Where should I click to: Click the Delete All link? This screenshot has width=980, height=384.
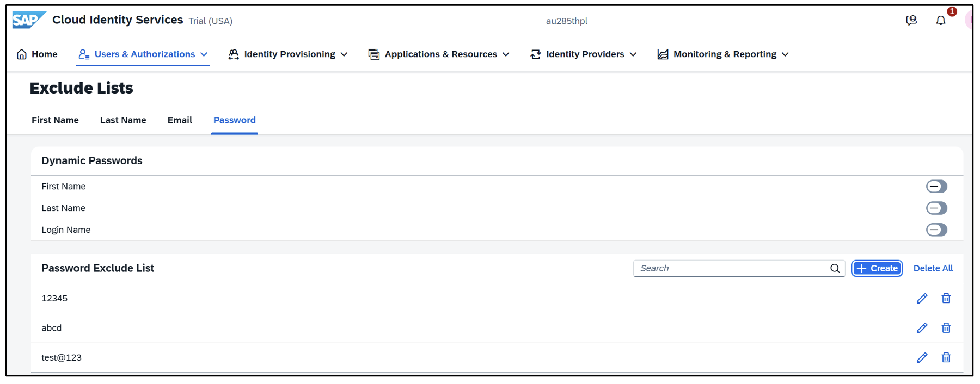tap(933, 268)
